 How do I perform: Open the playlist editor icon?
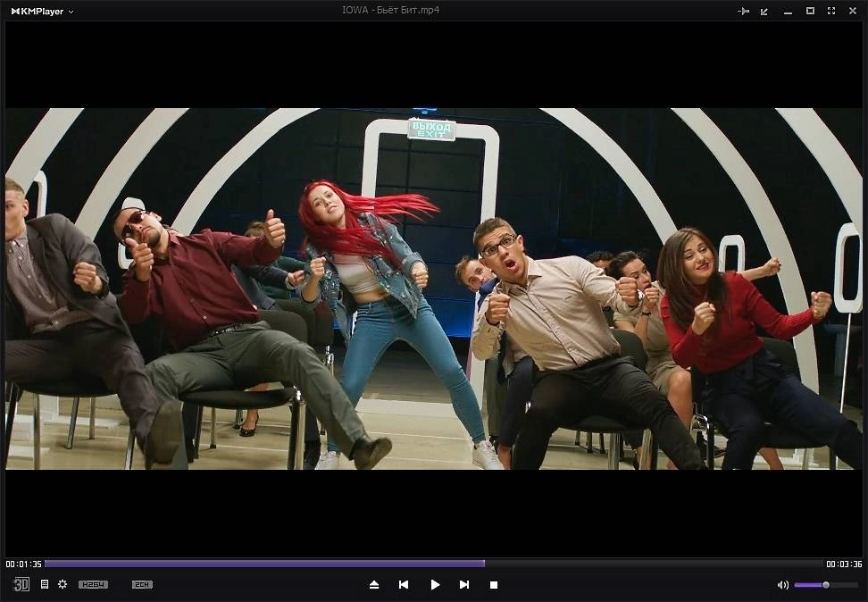point(45,584)
